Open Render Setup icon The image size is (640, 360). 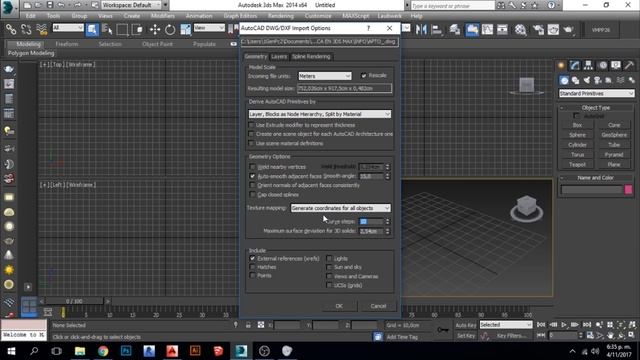pyautogui.click(x=538, y=29)
